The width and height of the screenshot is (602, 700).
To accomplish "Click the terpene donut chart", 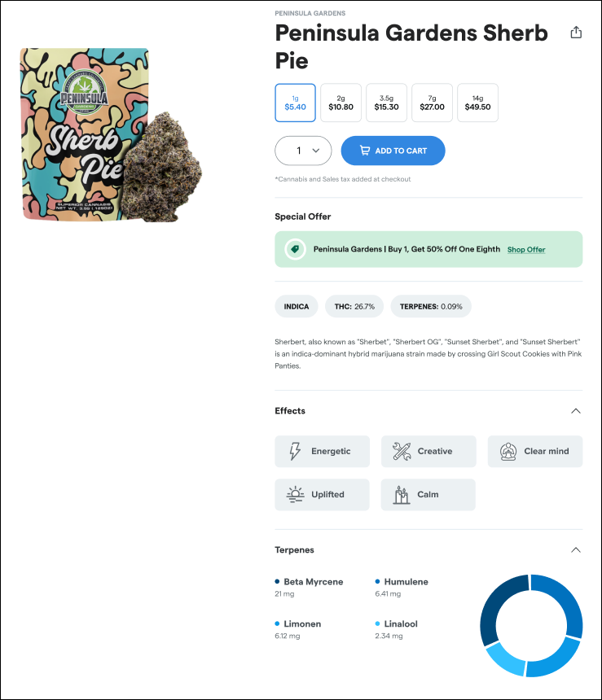I will [531, 625].
